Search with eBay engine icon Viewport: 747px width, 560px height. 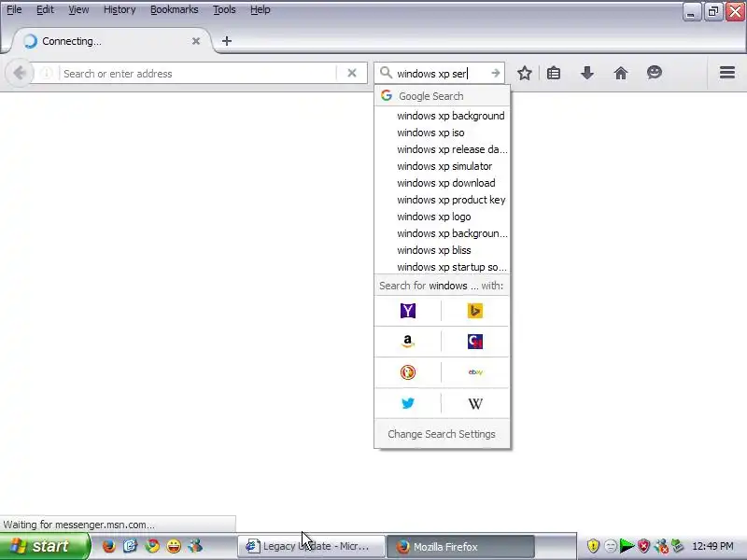(475, 372)
